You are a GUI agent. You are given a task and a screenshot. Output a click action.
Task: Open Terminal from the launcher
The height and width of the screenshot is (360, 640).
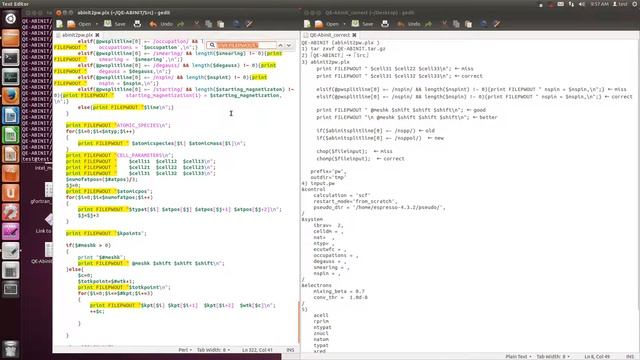click(x=10, y=57)
